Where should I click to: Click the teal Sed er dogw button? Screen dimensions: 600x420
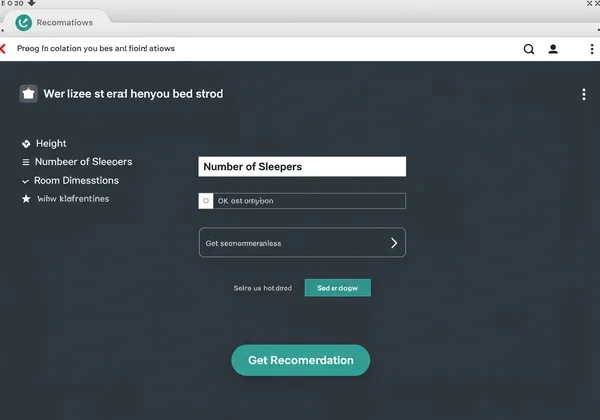[x=338, y=288]
